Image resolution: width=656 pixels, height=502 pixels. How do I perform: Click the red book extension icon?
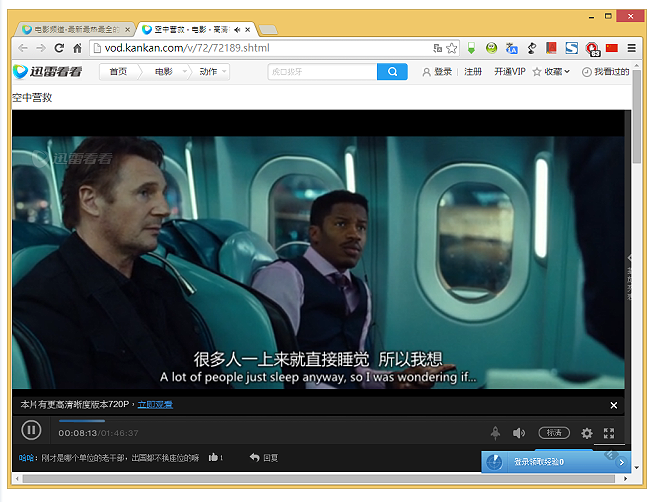[x=551, y=48]
